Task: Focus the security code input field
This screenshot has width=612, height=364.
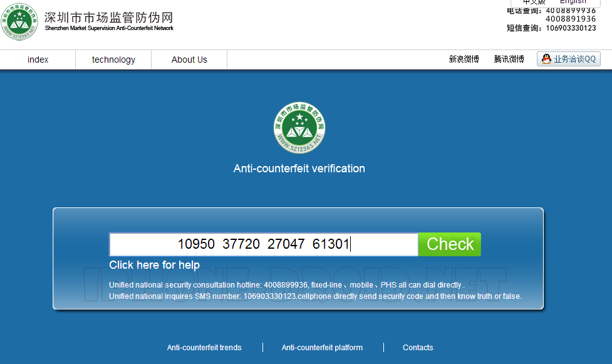Action: pyautogui.click(x=264, y=244)
